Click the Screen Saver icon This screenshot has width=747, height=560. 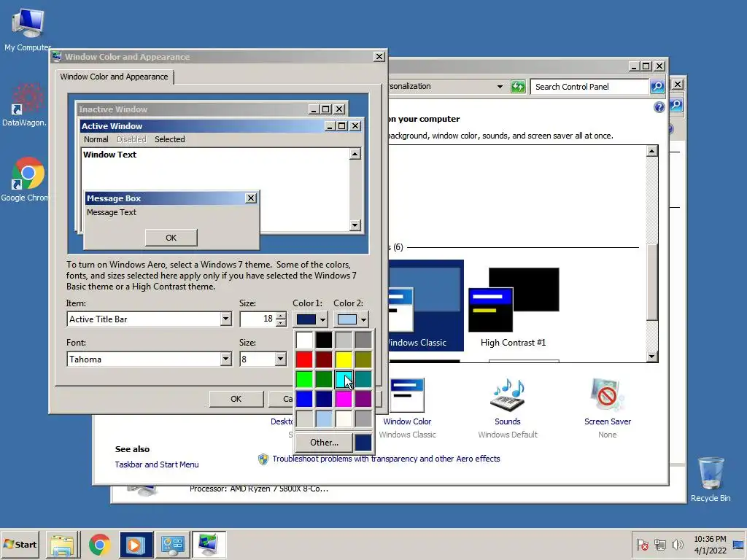(608, 394)
